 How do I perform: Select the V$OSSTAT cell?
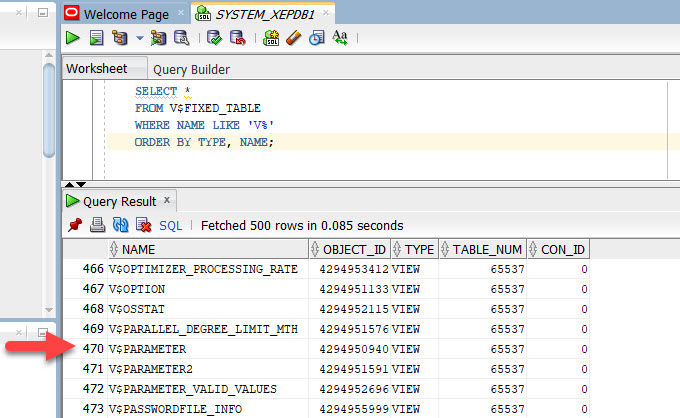pos(208,309)
